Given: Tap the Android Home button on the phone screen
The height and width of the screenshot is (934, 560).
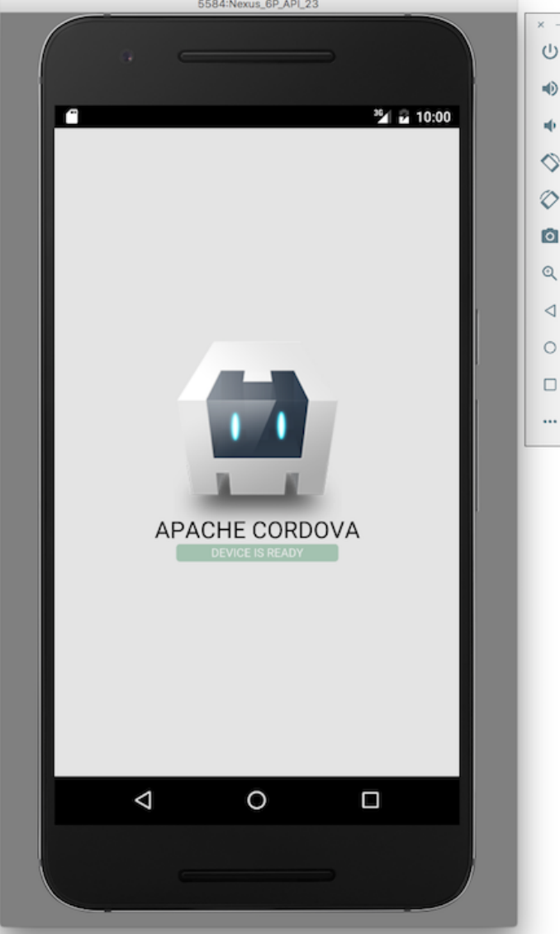Looking at the screenshot, I should pyautogui.click(x=257, y=800).
